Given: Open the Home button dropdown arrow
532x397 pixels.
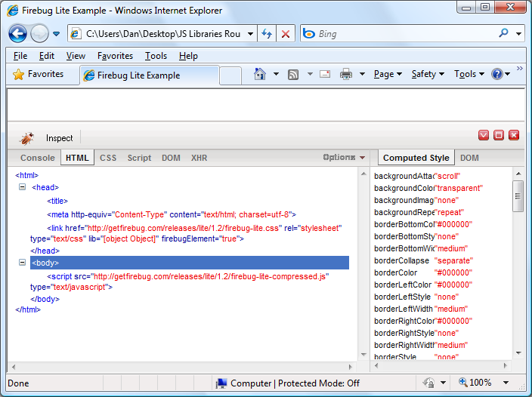Looking at the screenshot, I should click(x=276, y=74).
